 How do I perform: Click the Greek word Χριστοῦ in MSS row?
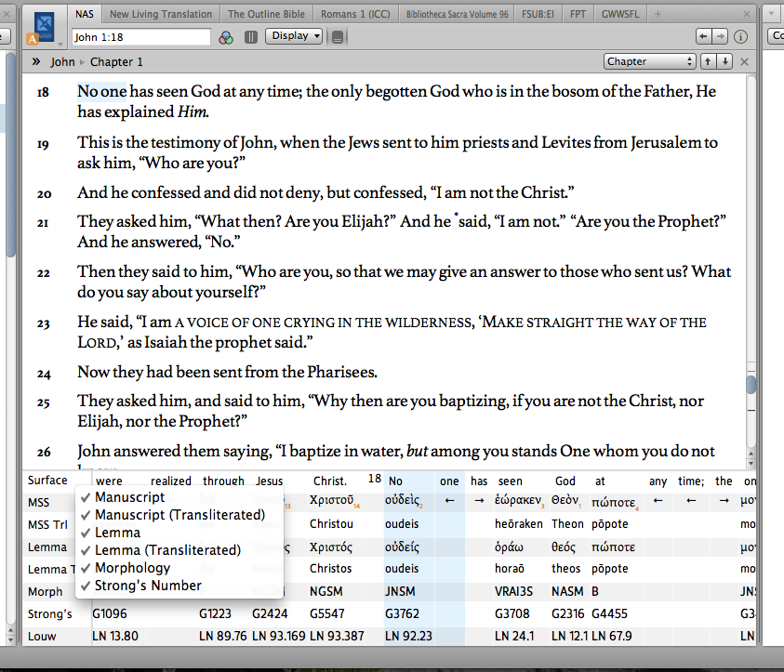click(x=331, y=500)
